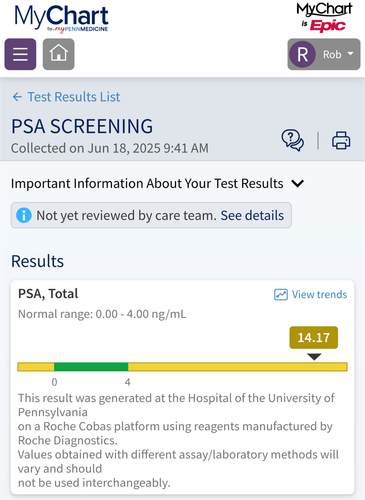Ask a question via chat bubbles icon
The height and width of the screenshot is (500, 365).
pos(292,140)
